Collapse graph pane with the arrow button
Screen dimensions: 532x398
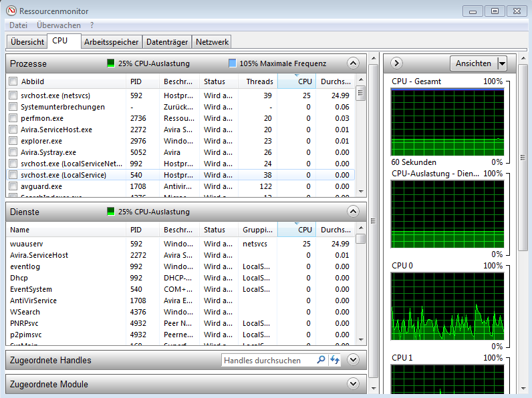[x=396, y=63]
